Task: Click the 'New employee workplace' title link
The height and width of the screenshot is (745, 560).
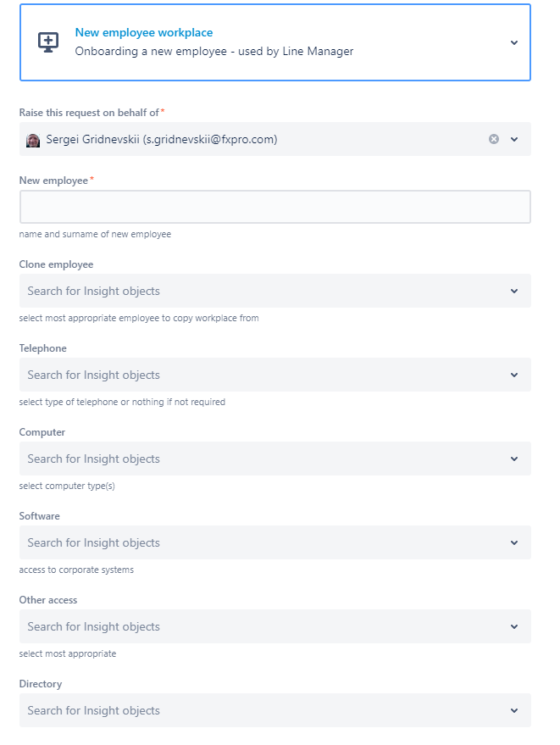Action: [x=144, y=32]
